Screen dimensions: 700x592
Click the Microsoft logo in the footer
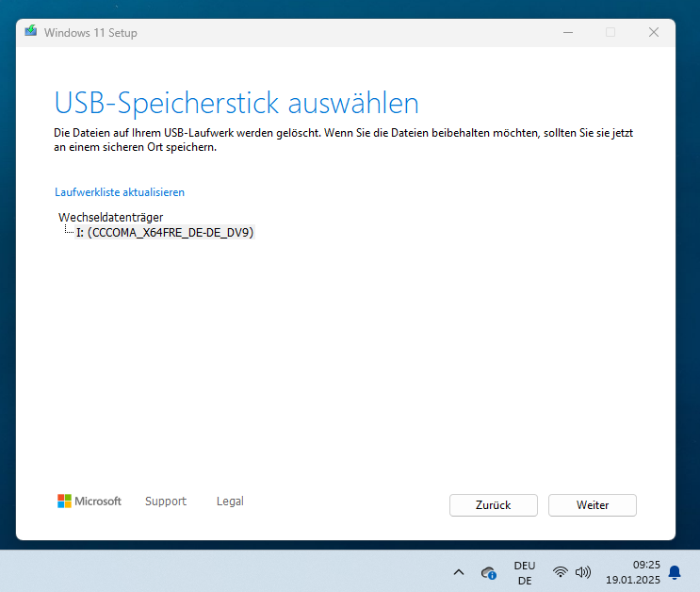coord(90,501)
